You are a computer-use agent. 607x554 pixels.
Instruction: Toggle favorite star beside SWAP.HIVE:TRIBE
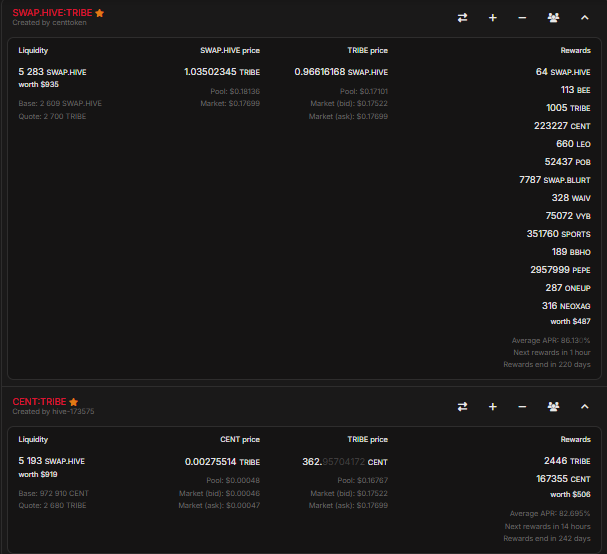99,13
